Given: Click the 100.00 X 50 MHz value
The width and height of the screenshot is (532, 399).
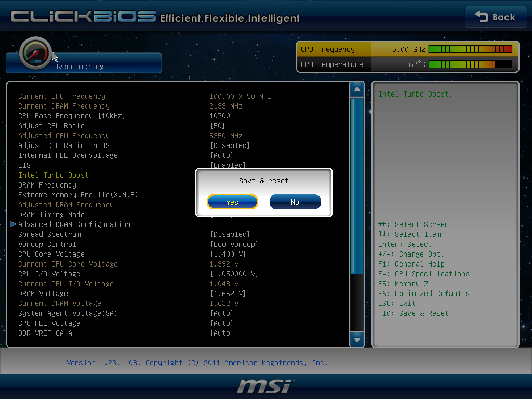Looking at the screenshot, I should 241,96.
